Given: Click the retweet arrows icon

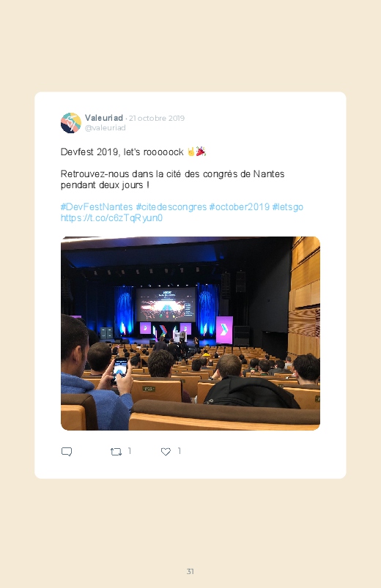Looking at the screenshot, I should point(116,452).
